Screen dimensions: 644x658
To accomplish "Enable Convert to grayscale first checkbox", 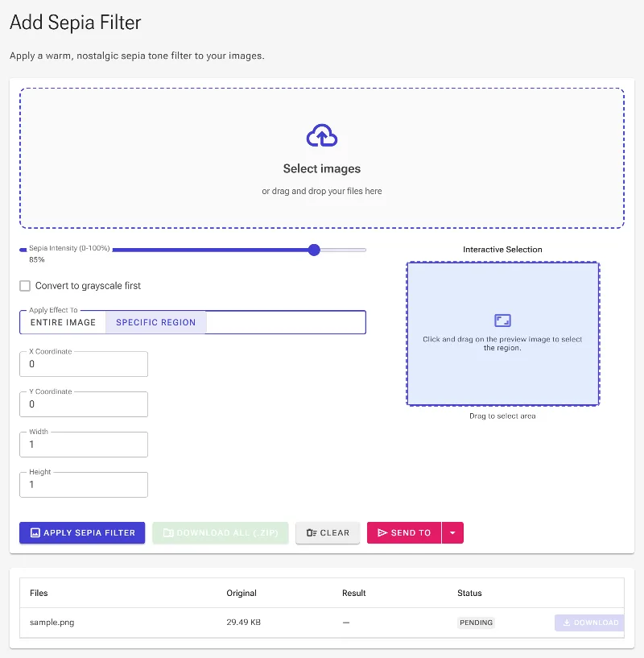I will point(25,286).
